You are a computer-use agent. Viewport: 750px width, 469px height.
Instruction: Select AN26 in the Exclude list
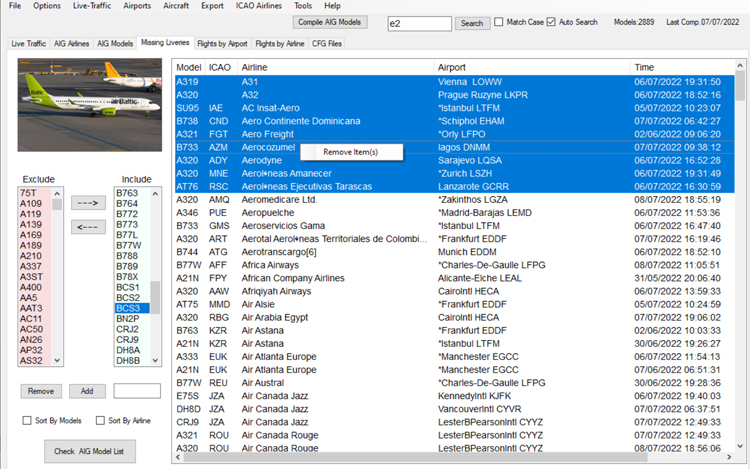35,339
